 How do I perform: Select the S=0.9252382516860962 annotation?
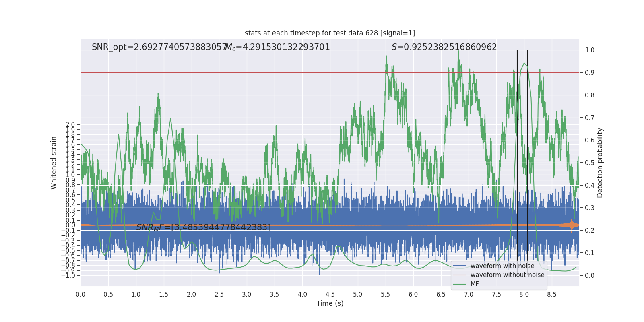[x=444, y=47]
